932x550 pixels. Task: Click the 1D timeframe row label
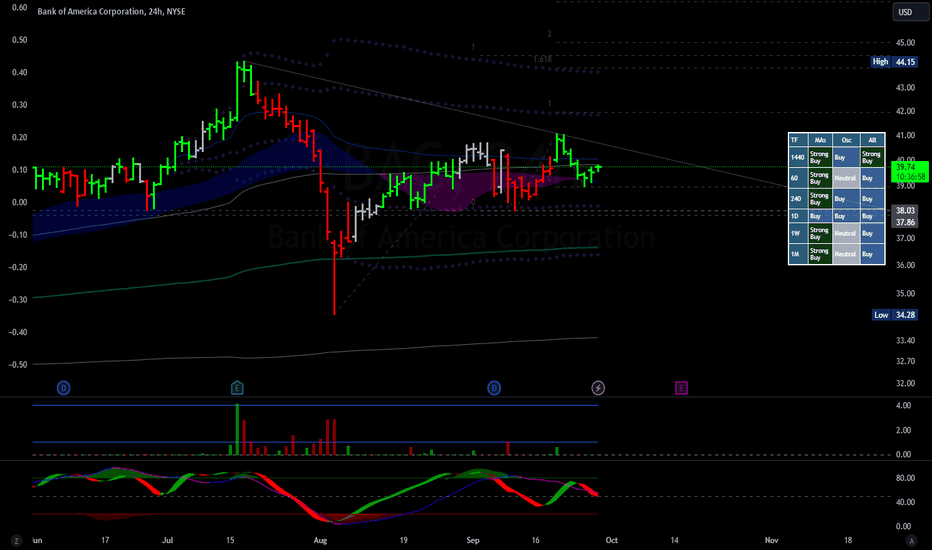coord(797,216)
